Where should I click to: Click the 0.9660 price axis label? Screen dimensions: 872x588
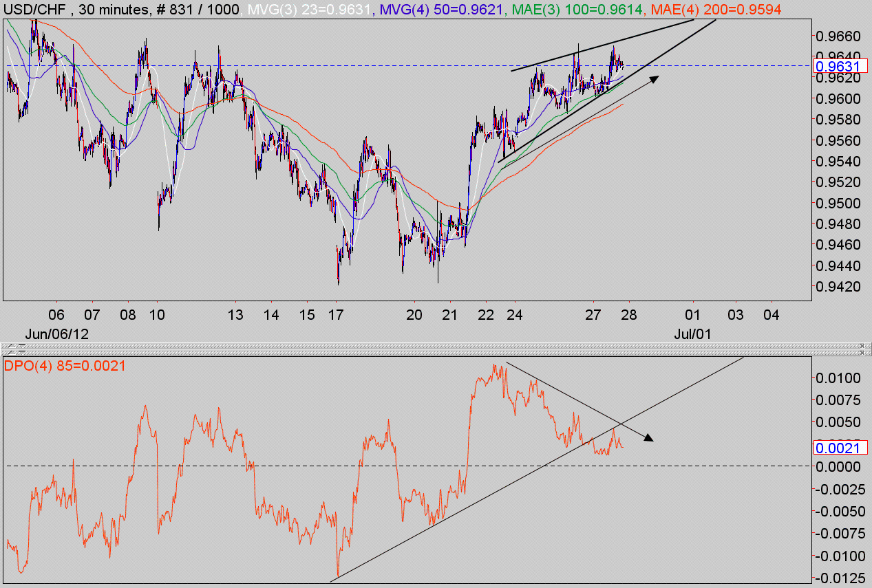pyautogui.click(x=838, y=35)
